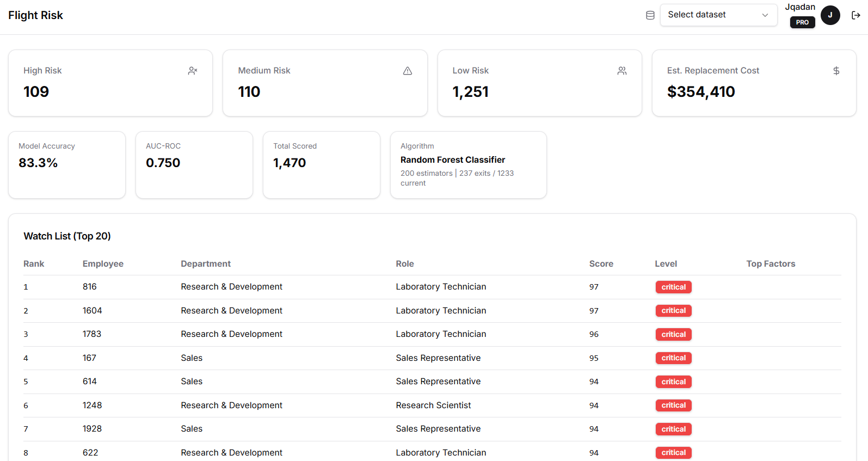Click the Low Risk users icon
The width and height of the screenshot is (868, 461).
pyautogui.click(x=622, y=71)
